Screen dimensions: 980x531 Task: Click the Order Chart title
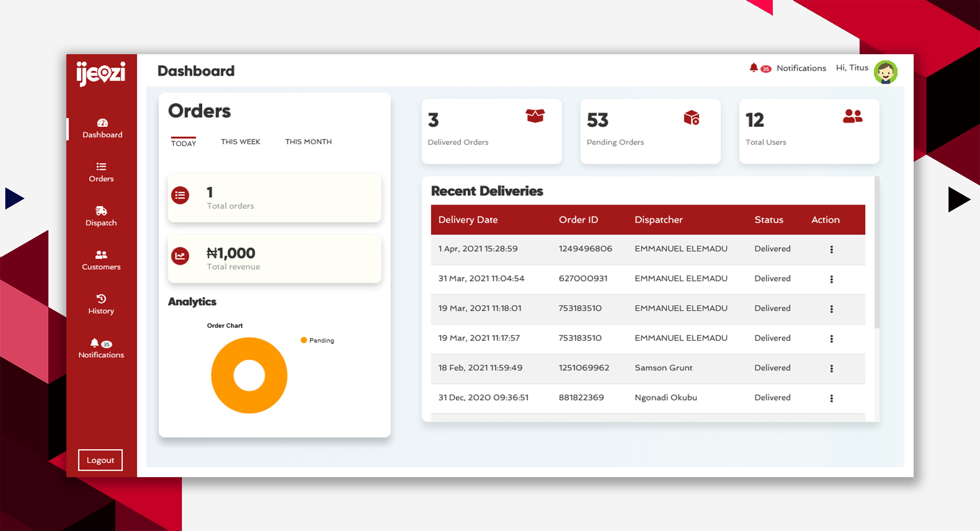tap(224, 325)
